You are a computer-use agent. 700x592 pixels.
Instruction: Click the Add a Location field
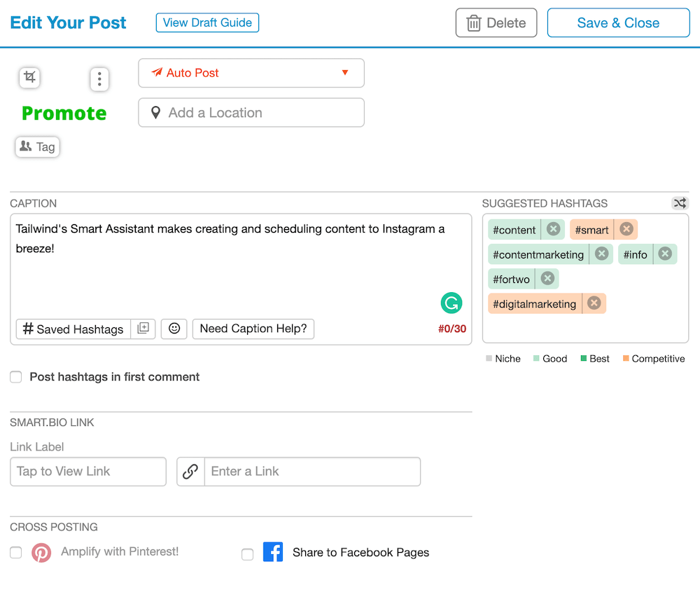[251, 113]
